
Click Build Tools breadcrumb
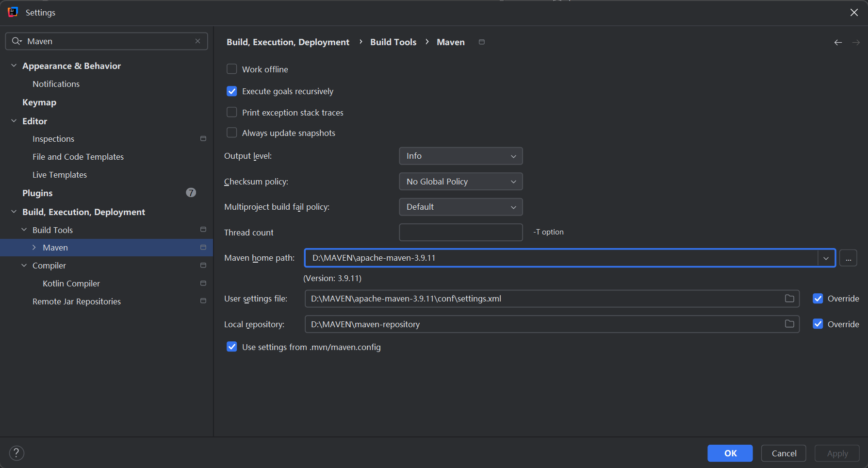(x=393, y=42)
